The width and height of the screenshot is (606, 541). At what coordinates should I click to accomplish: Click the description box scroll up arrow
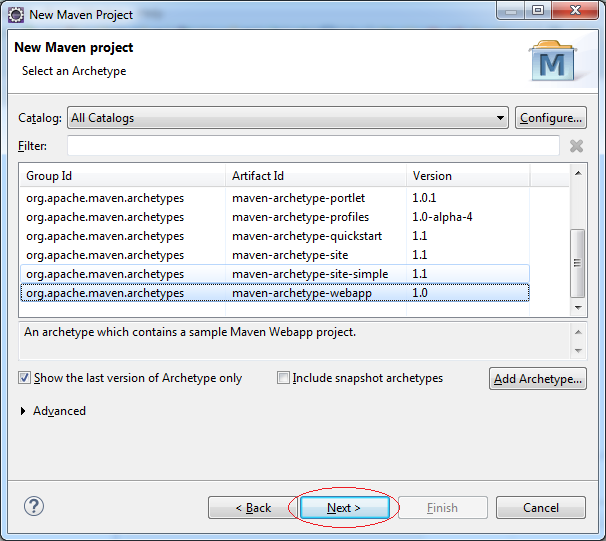coord(578,332)
